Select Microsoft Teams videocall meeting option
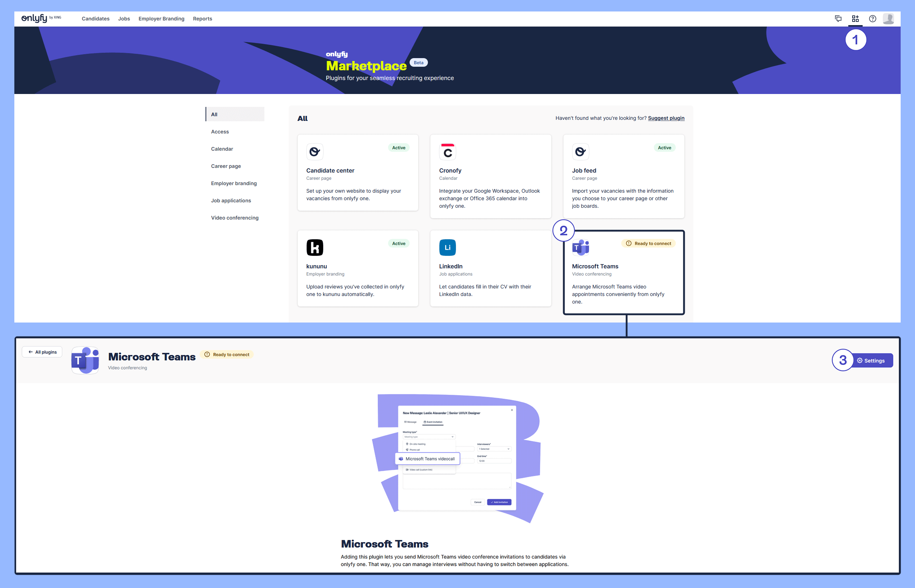This screenshot has height=588, width=915. [x=428, y=458]
